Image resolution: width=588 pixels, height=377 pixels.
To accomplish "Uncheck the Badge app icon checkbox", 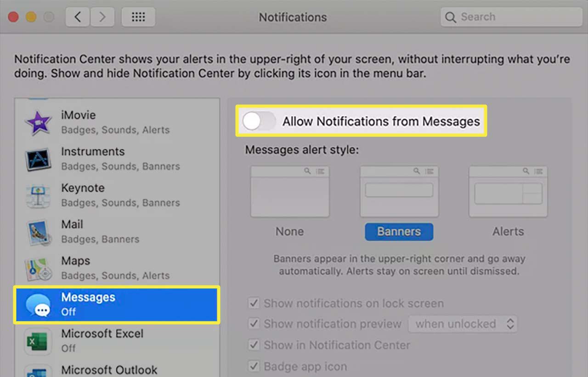I will pos(254,367).
